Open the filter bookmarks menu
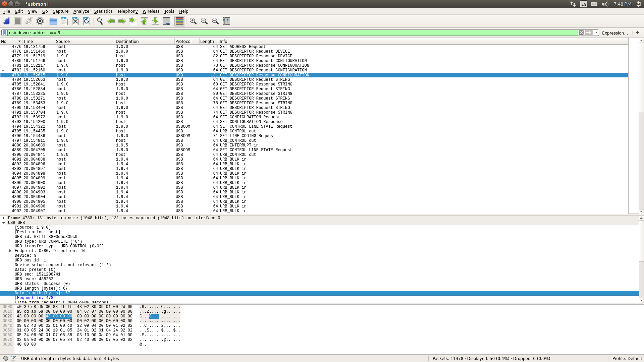This screenshot has width=644, height=362. 4,33
